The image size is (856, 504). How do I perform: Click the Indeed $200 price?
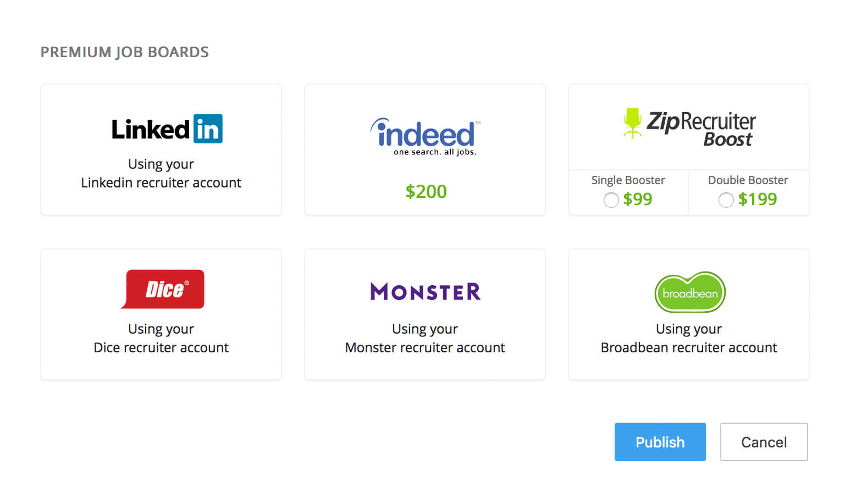426,191
